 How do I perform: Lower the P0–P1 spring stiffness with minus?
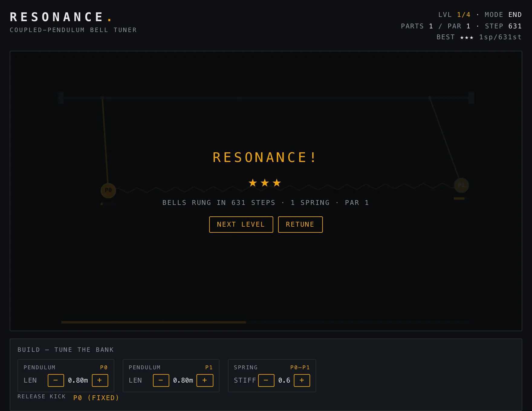[266, 380]
